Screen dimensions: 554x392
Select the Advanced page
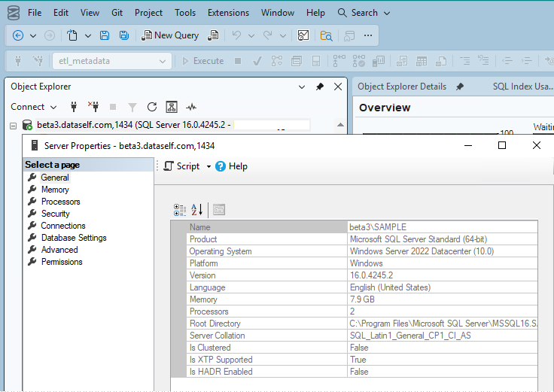[59, 250]
